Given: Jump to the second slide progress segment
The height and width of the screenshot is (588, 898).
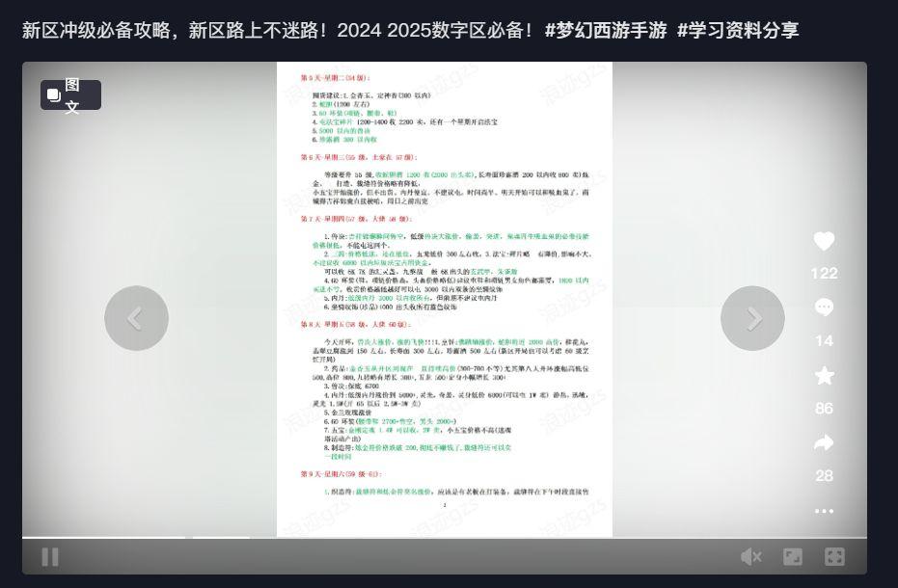Looking at the screenshot, I should 221,537.
